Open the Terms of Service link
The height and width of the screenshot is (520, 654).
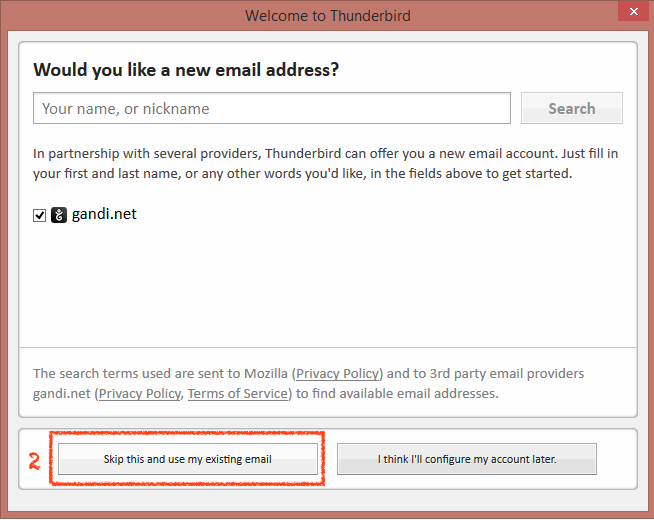pyautogui.click(x=237, y=394)
